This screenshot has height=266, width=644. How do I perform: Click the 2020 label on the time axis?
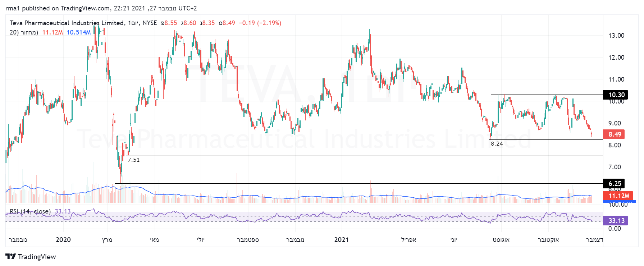[63, 240]
